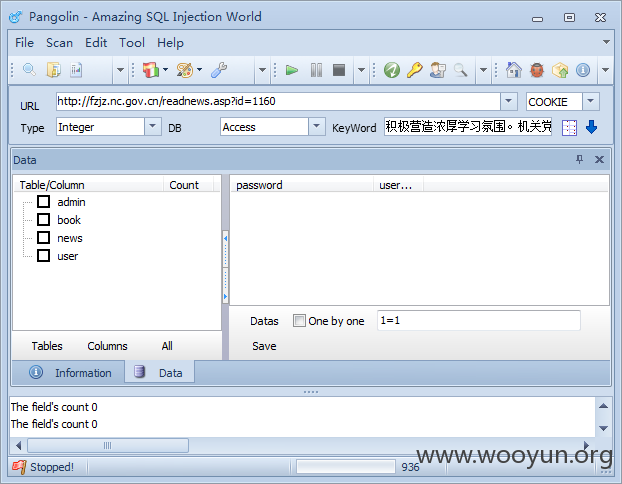Click the Count column header

click(x=188, y=185)
